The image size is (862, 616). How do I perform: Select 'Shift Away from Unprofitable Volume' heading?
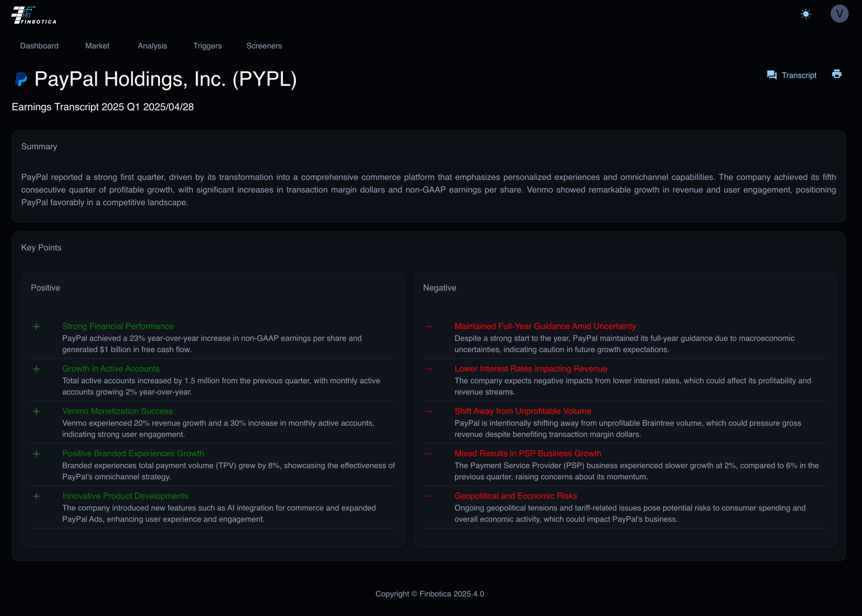[x=523, y=411]
